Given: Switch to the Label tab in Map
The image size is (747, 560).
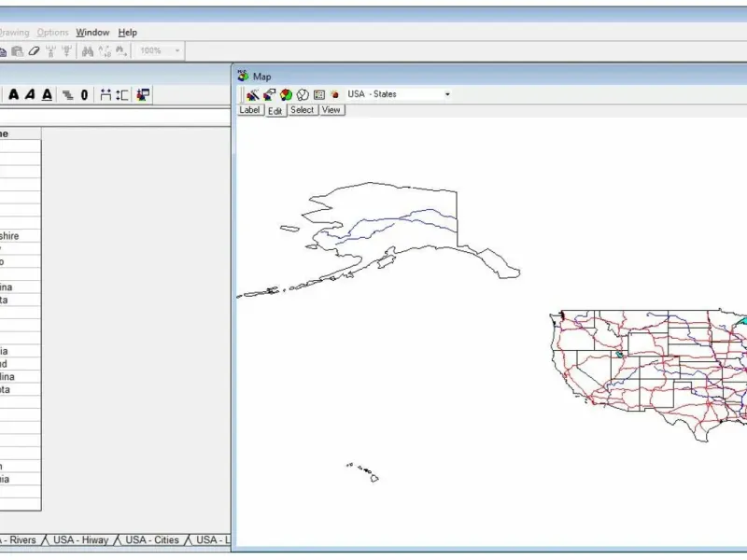Looking at the screenshot, I should [249, 110].
